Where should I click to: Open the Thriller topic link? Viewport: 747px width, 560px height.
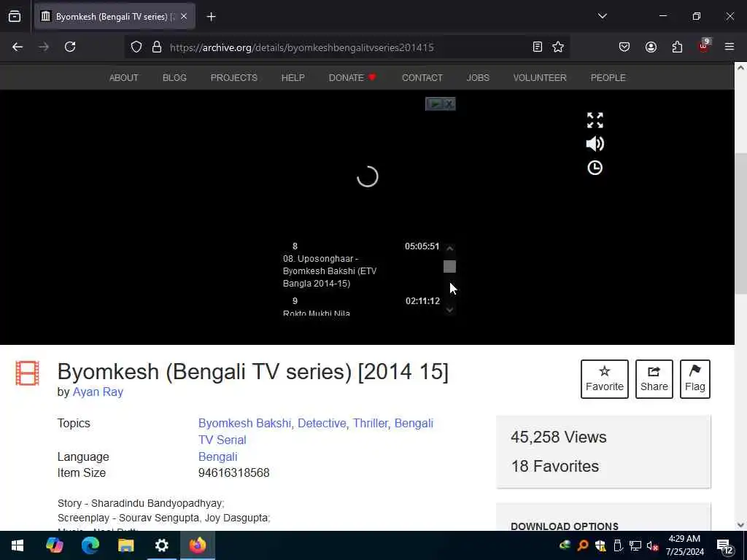pos(370,424)
